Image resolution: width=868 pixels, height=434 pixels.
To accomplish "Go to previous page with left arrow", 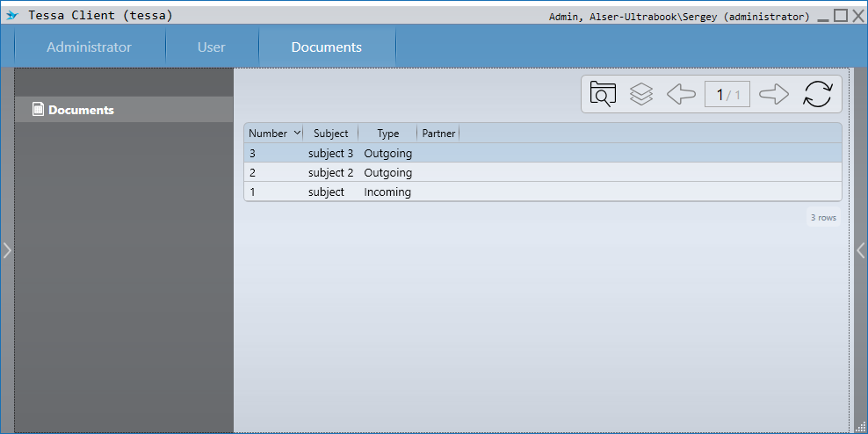I will pyautogui.click(x=681, y=94).
